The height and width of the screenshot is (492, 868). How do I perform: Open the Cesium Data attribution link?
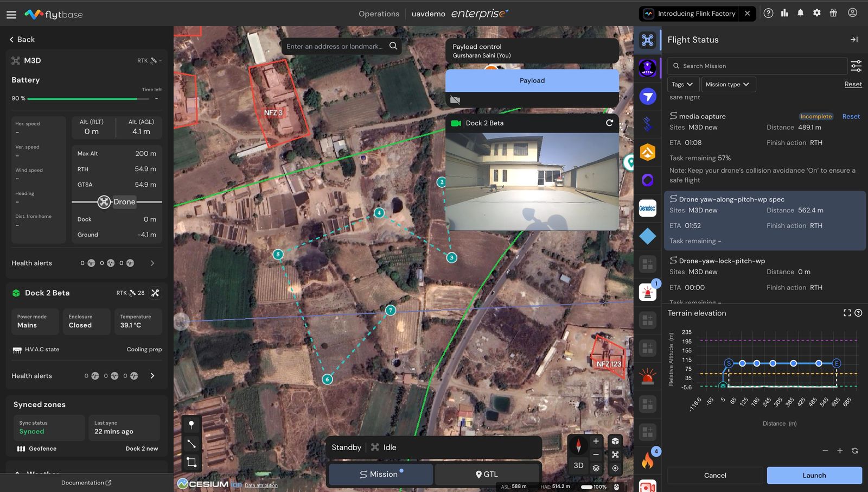[261, 485]
